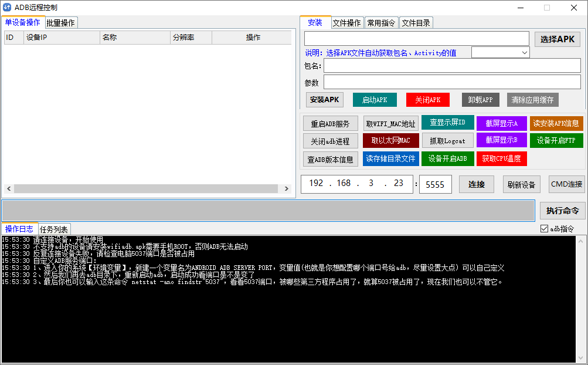
Task: Click the 连接 button
Action: point(476,184)
